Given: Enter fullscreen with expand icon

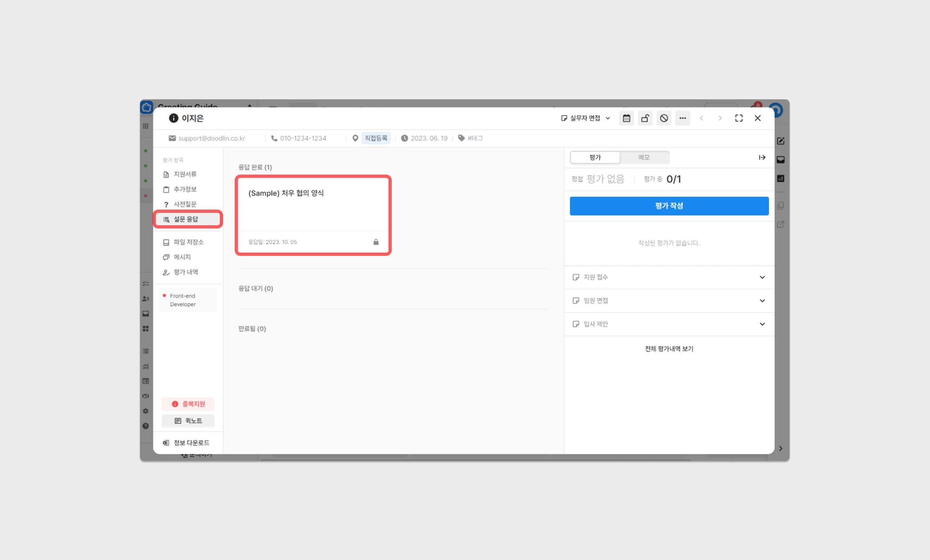Looking at the screenshot, I should tap(739, 118).
